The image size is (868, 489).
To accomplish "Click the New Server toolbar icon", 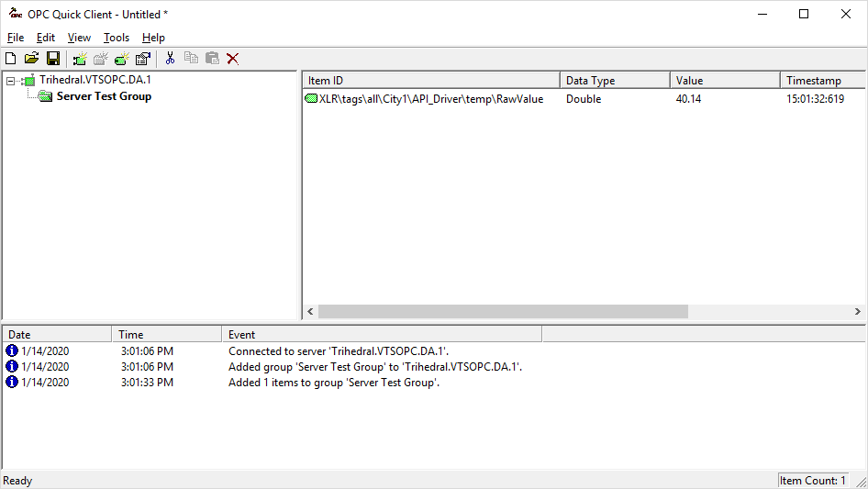I will tap(80, 58).
